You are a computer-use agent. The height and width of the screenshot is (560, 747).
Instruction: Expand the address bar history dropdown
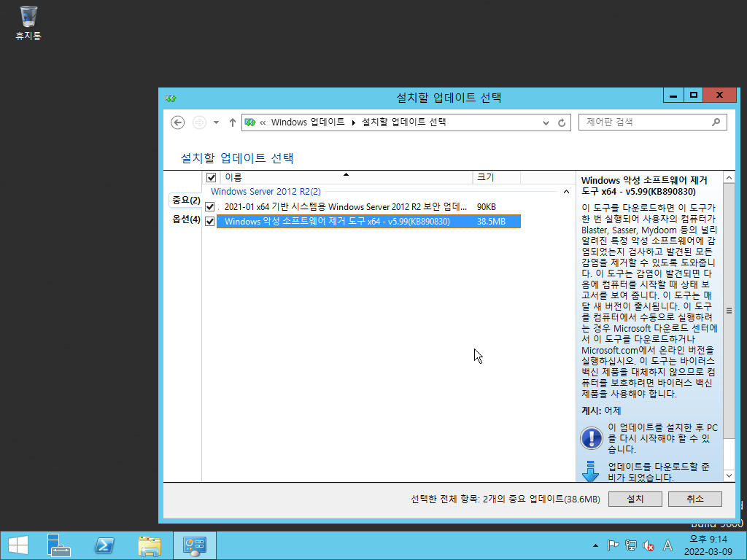[x=546, y=122]
